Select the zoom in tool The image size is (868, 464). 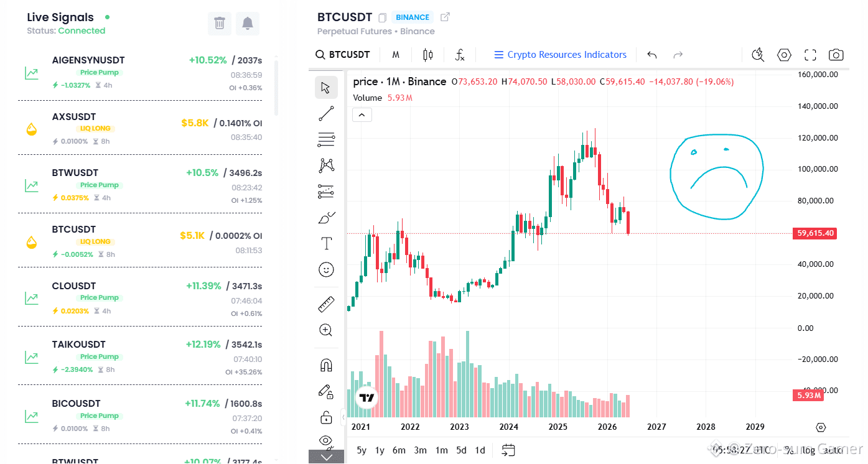[x=326, y=330]
